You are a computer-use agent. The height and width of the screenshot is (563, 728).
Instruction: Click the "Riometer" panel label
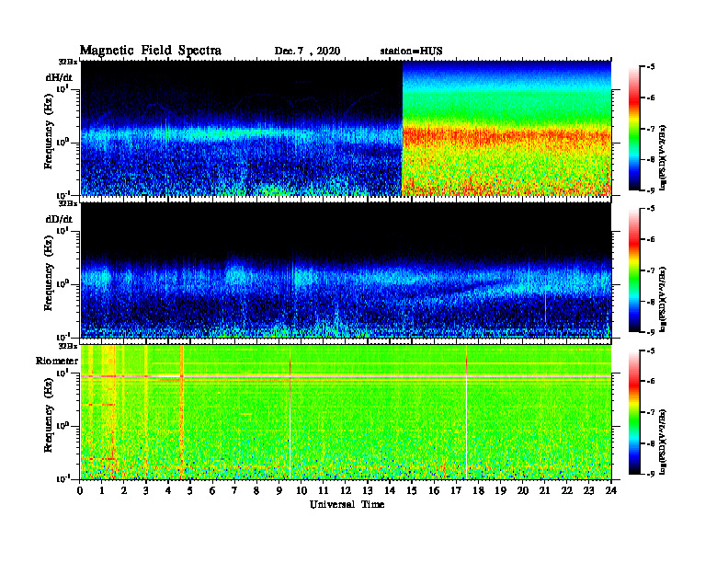click(x=57, y=361)
